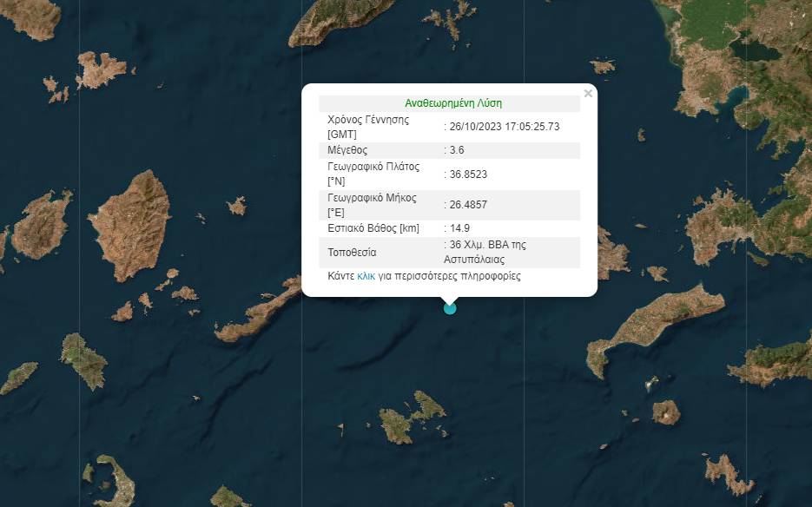This screenshot has width=812, height=507.
Task: Click the teal earthquake epicenter marker
Action: (450, 307)
